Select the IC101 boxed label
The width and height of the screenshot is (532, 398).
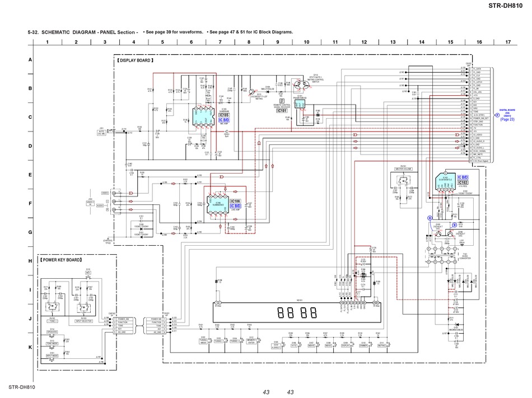pyautogui.click(x=282, y=111)
